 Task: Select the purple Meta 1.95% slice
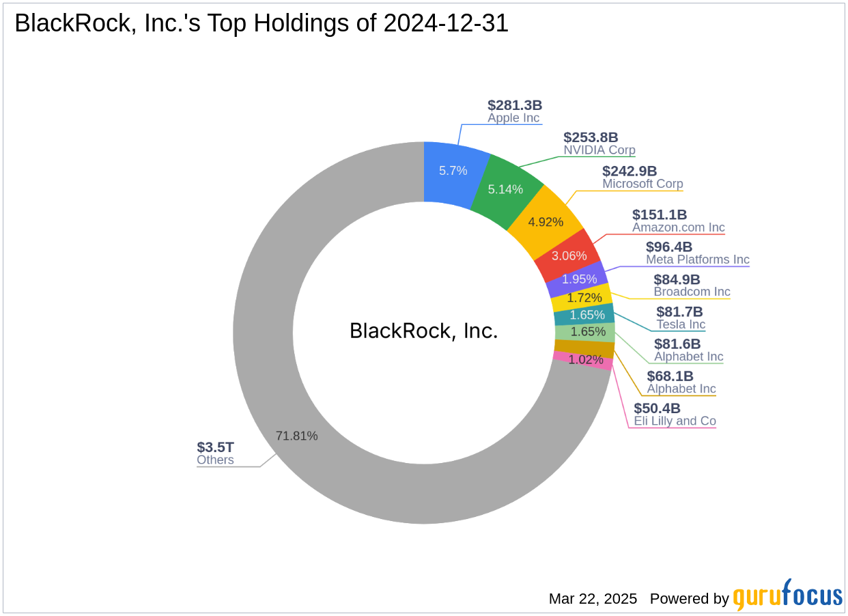click(579, 279)
